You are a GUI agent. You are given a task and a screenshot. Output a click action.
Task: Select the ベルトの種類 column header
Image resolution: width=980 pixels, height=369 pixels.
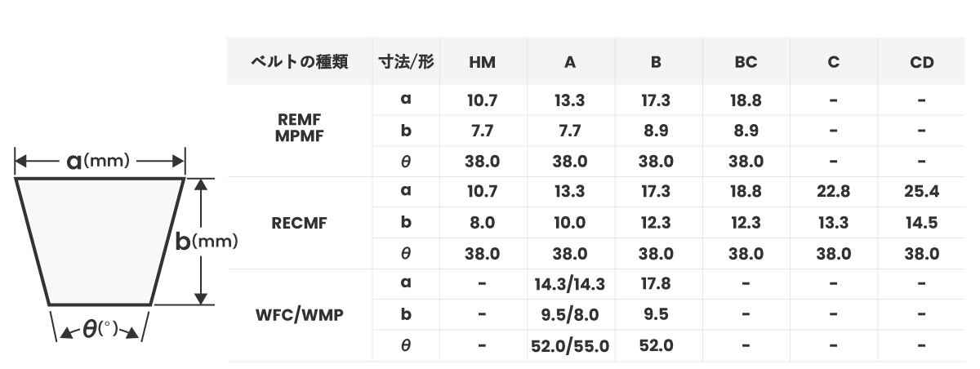(298, 62)
